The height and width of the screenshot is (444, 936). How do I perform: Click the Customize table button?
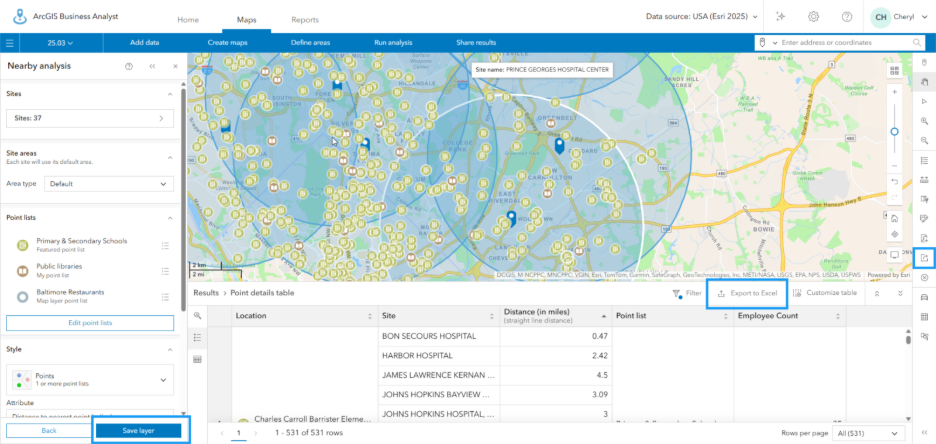coord(825,293)
